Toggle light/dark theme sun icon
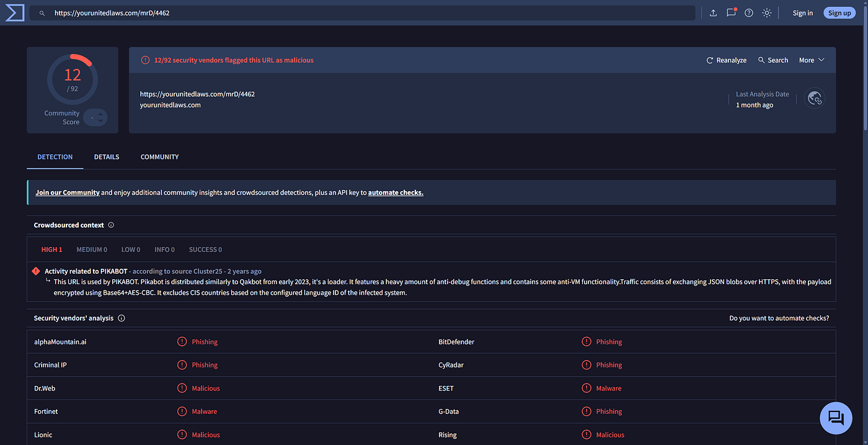 (767, 13)
